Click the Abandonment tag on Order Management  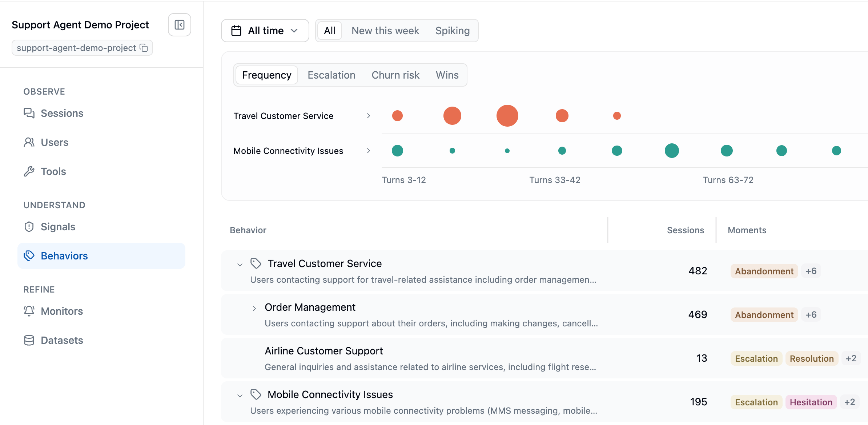[x=764, y=315]
